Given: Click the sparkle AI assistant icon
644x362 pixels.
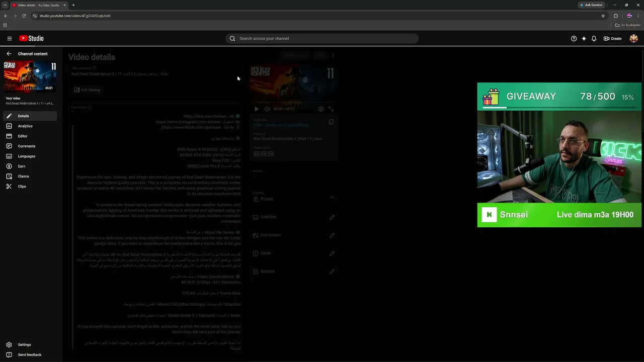Looking at the screenshot, I should point(584,38).
